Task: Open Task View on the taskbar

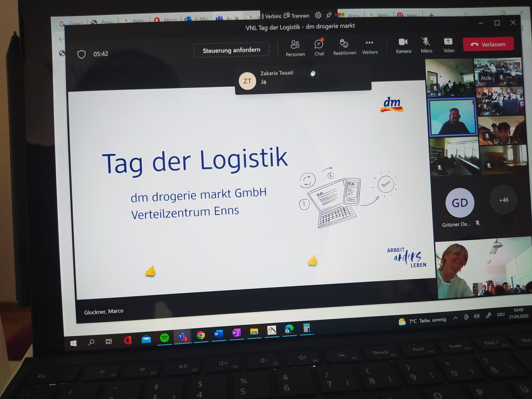Action: click(109, 341)
